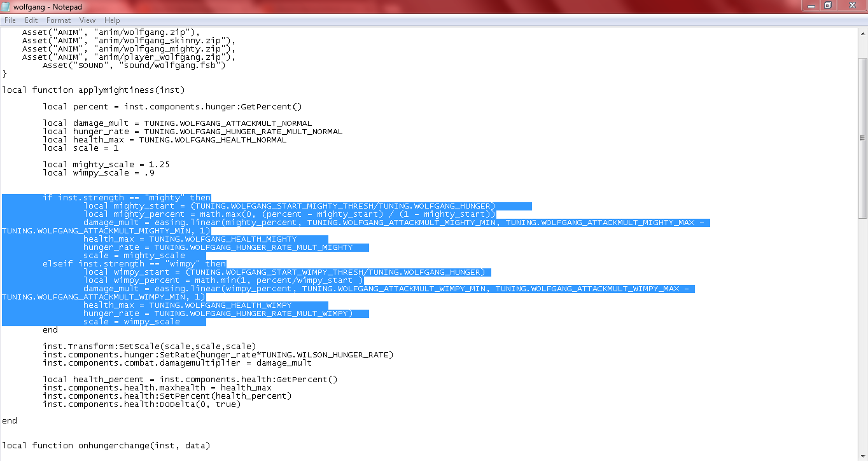This screenshot has height=461, width=868.
Task: Click the line "local mighty_scale = 1.25"
Action: pyautogui.click(x=106, y=164)
